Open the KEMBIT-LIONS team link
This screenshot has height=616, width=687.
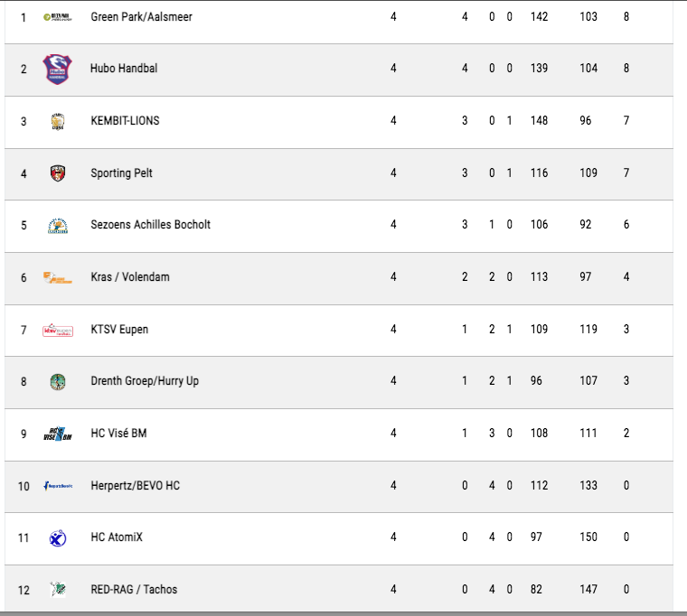125,120
